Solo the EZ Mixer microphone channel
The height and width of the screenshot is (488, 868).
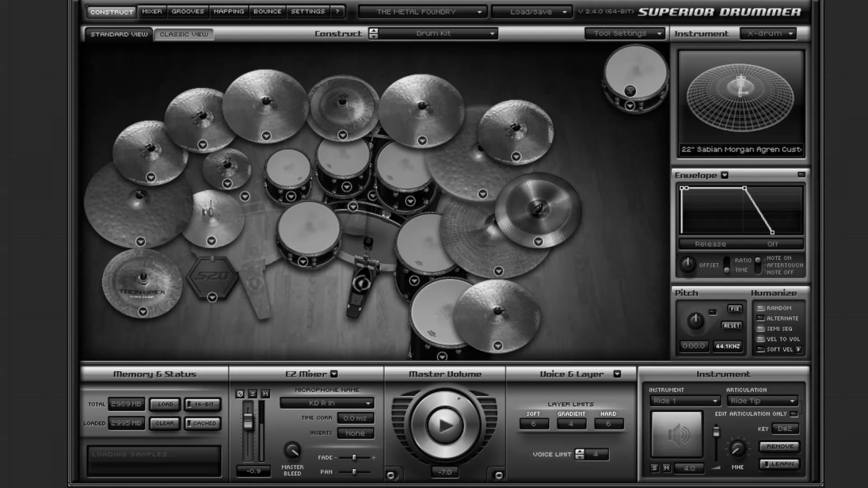[x=252, y=394]
